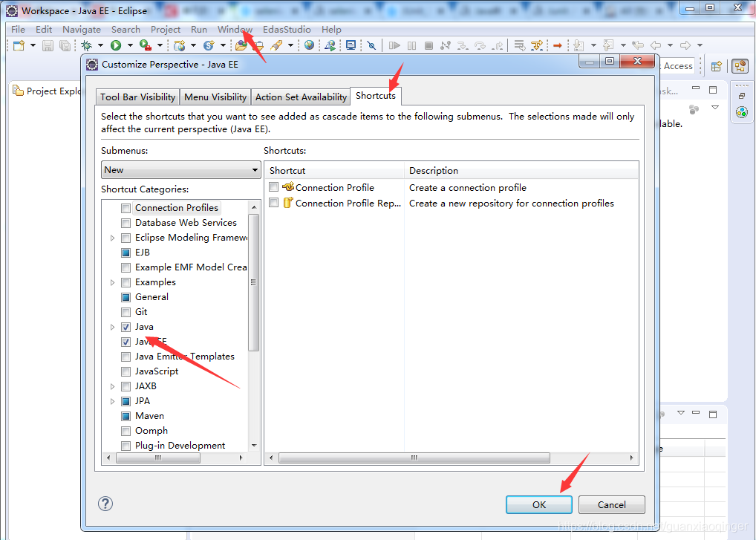Image resolution: width=756 pixels, height=540 pixels.
Task: Click the Java EE perspective icon
Action: click(740, 66)
